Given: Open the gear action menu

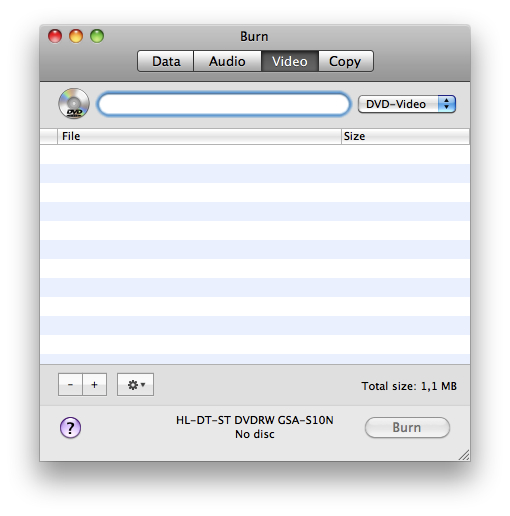Looking at the screenshot, I should tap(135, 385).
